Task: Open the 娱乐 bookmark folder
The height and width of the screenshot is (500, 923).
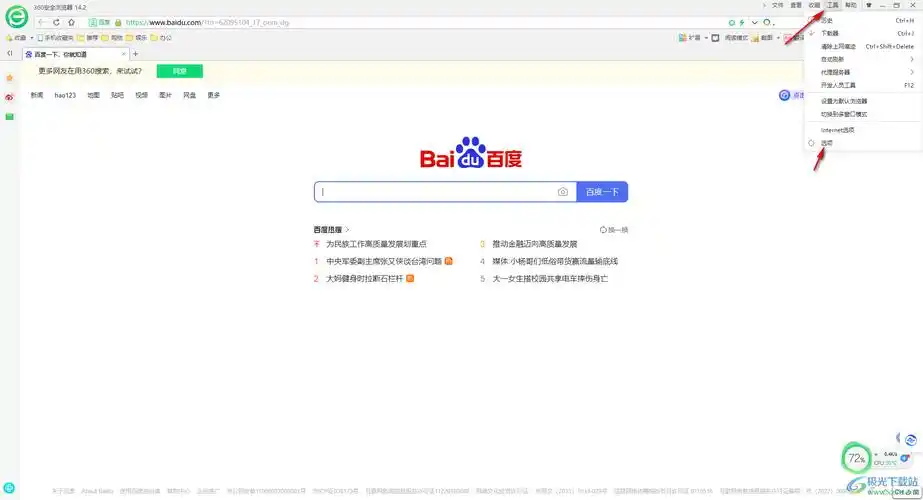Action: [137, 38]
